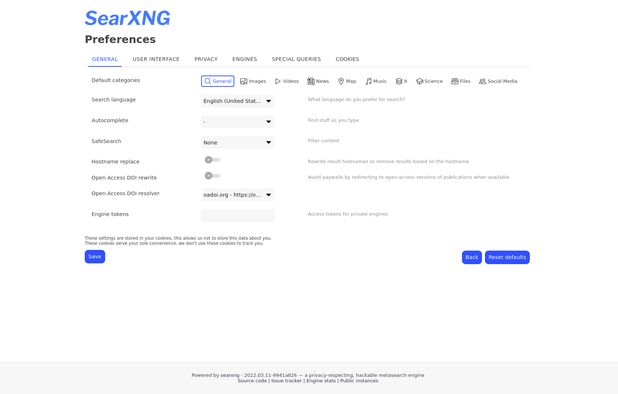This screenshot has height=394, width=618.
Task: Open the Engines tab
Action: (x=245, y=59)
